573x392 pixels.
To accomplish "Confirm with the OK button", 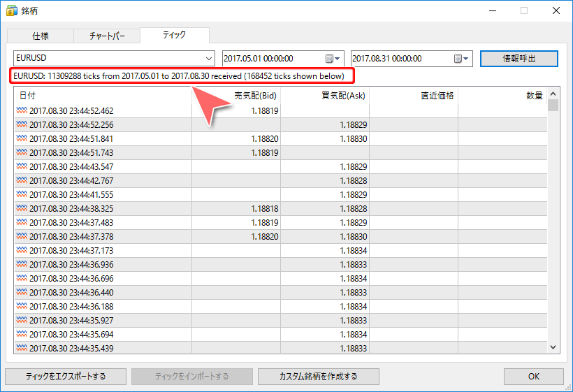I will 533,377.
